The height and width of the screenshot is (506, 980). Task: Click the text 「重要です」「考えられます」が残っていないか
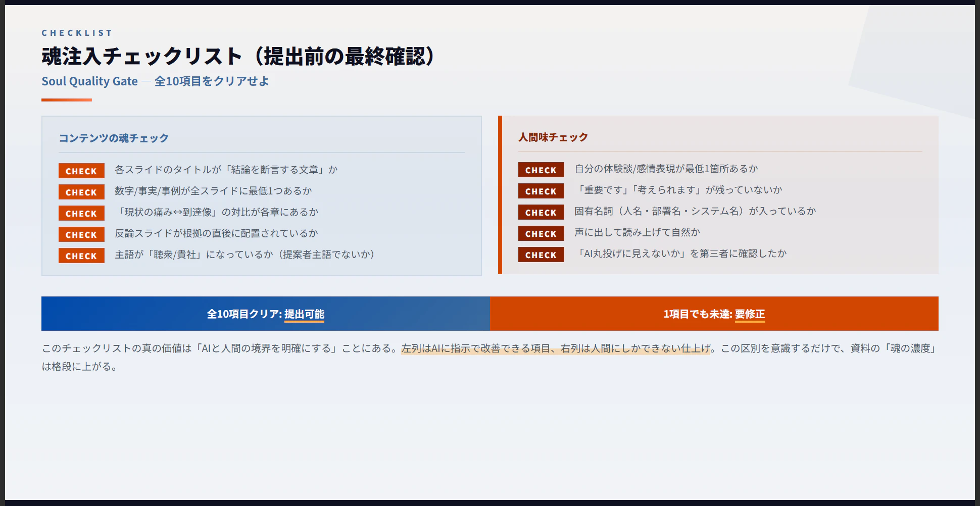click(x=678, y=190)
